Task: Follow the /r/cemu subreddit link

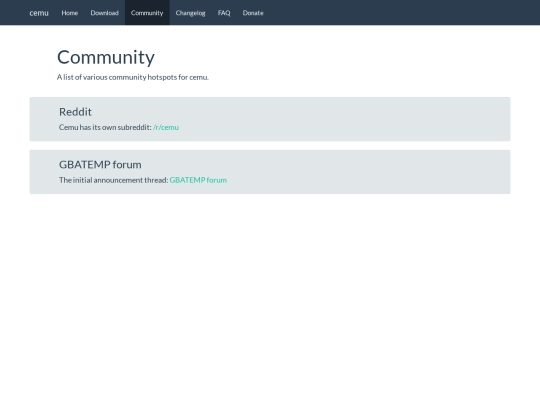Action: point(166,127)
